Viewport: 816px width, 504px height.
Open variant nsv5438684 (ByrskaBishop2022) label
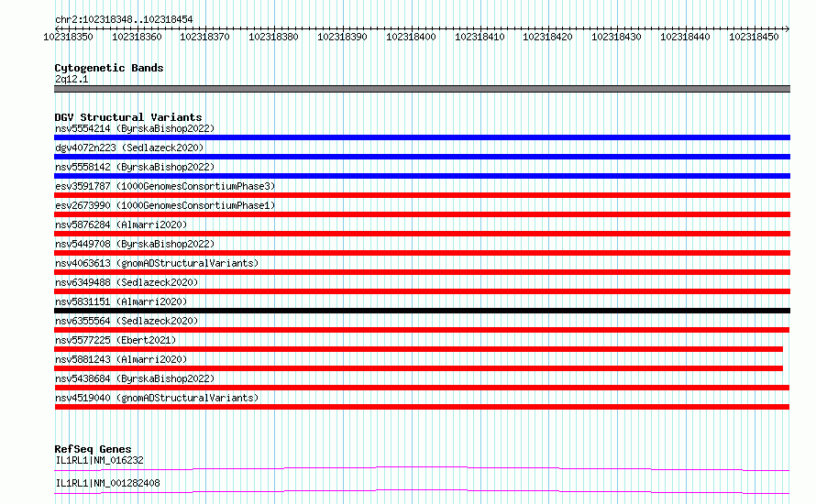134,378
